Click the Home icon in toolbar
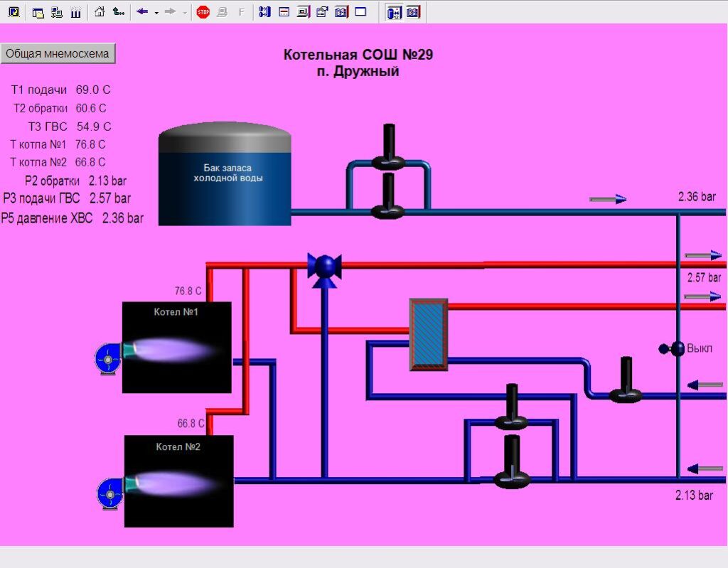This screenshot has width=728, height=568. [100, 12]
